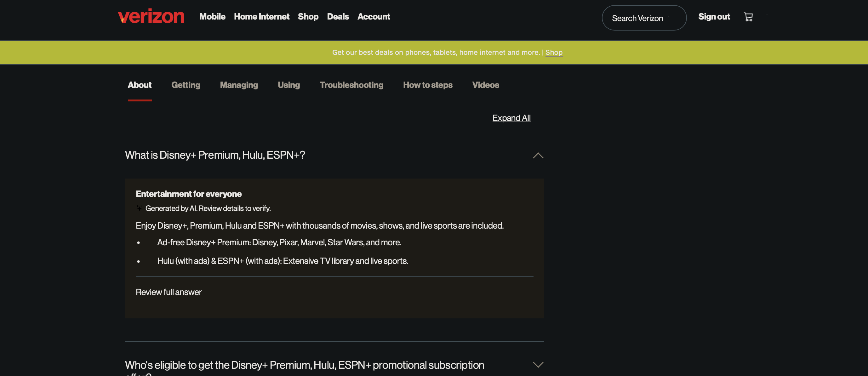
Task: Click the Generated by AI. Review details text
Action: (x=208, y=208)
